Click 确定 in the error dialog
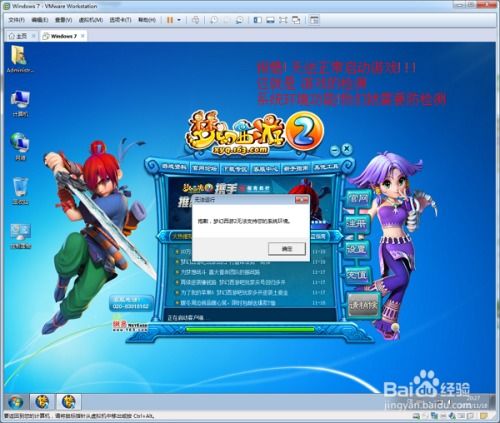 (287, 249)
